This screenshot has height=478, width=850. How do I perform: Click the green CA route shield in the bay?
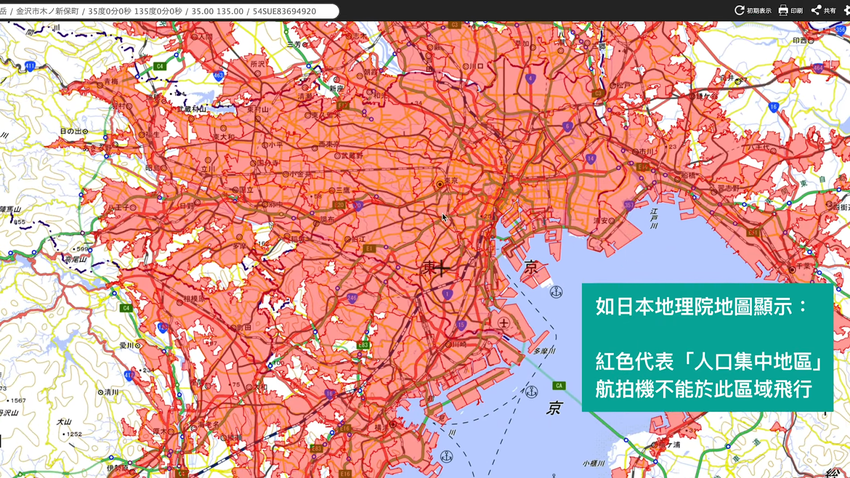click(x=560, y=386)
